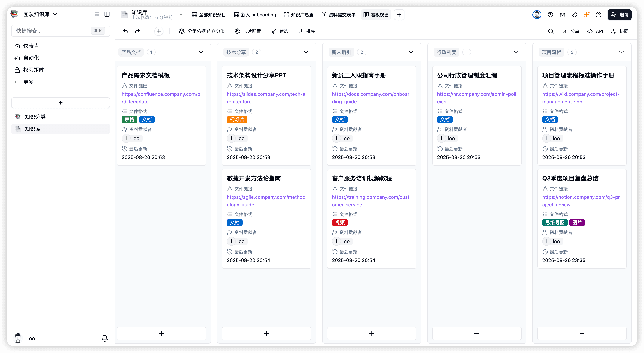Open the notion q3-project-review link
The height and width of the screenshot is (353, 644).
[x=581, y=201]
